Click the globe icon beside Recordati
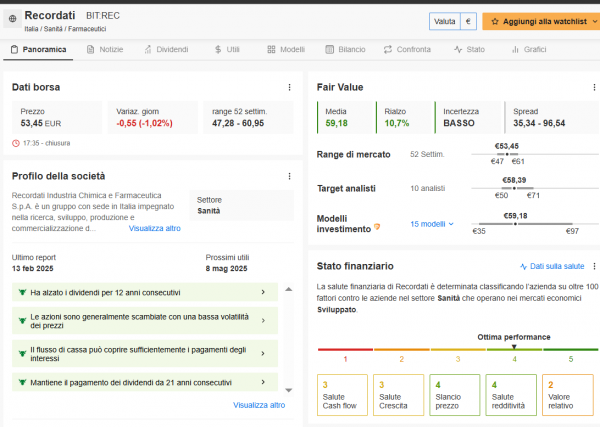The image size is (600, 427). 13,18
